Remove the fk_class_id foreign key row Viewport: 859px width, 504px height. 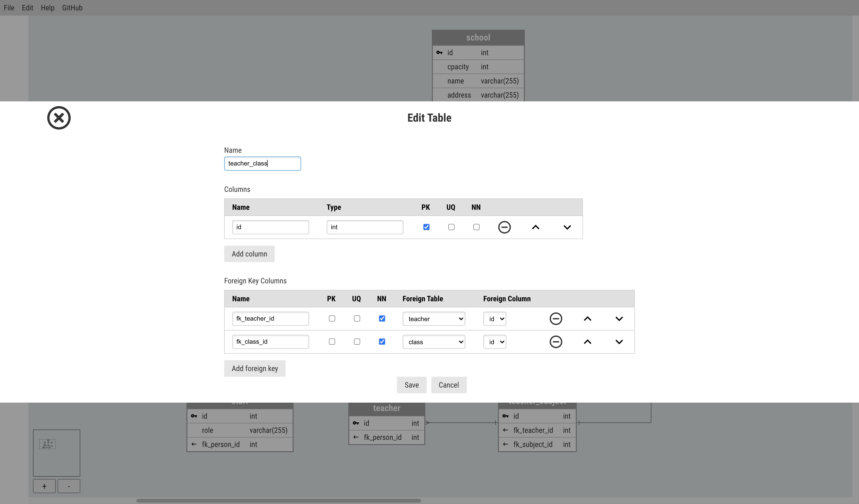[556, 342]
